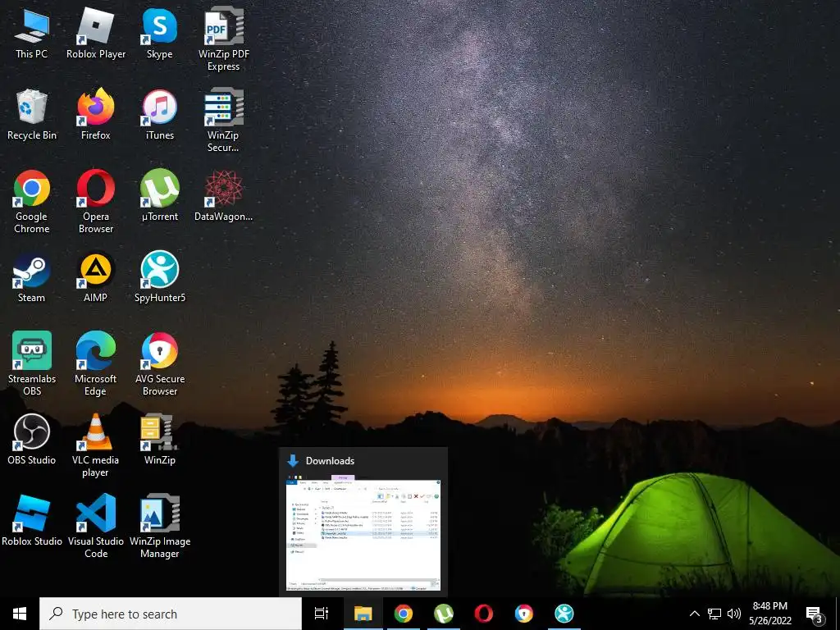Select the Roblox Player shortcut

coord(96,33)
